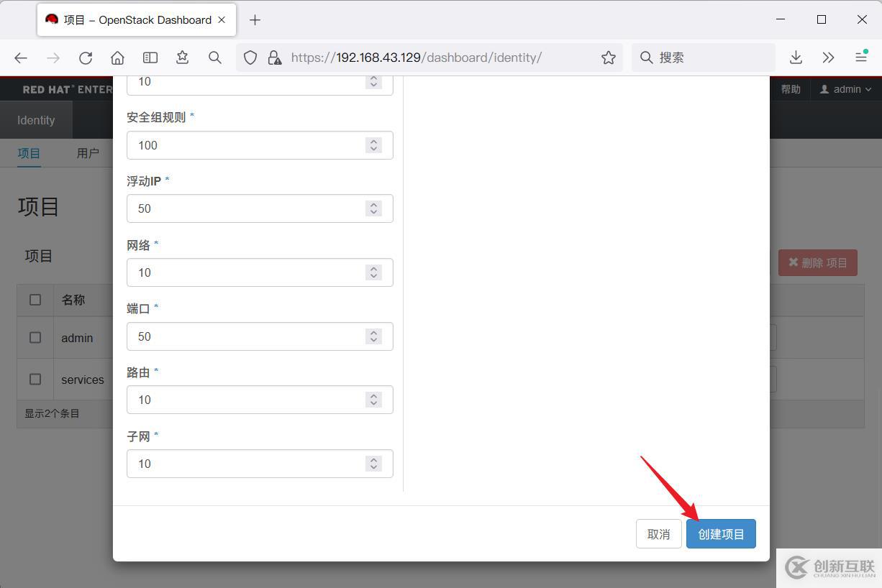
Task: Click the 显示2个条目 footer text
Action: click(52, 413)
